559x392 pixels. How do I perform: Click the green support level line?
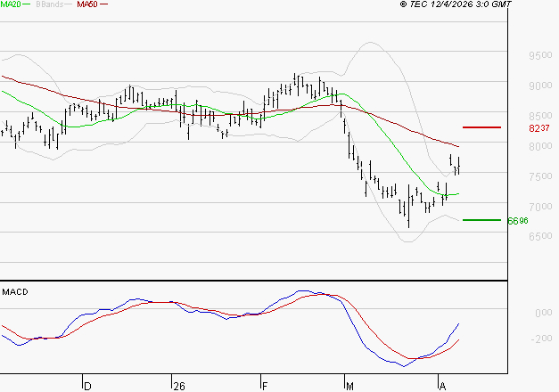tap(481, 220)
